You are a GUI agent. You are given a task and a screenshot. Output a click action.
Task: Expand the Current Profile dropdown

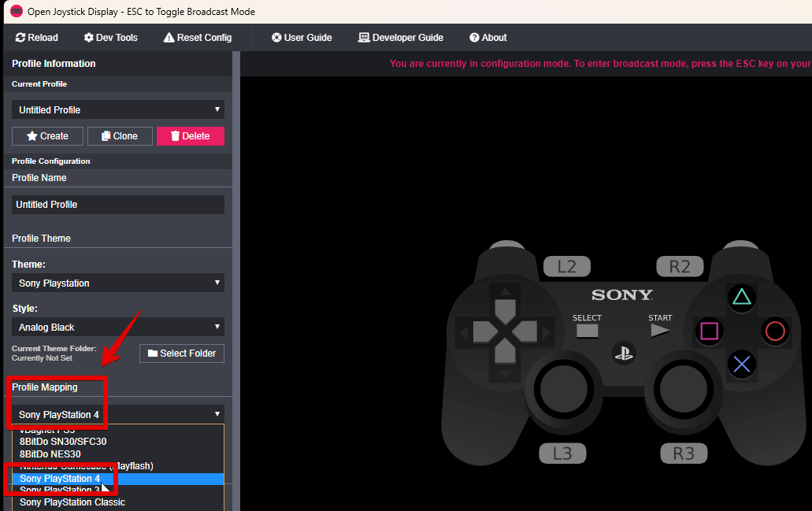tap(118, 109)
